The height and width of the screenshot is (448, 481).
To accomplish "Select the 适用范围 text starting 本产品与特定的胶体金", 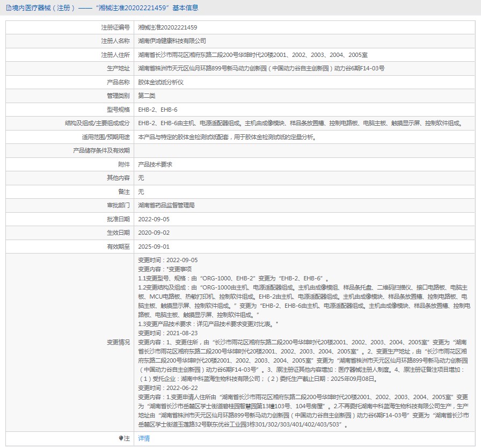I will 227,137.
